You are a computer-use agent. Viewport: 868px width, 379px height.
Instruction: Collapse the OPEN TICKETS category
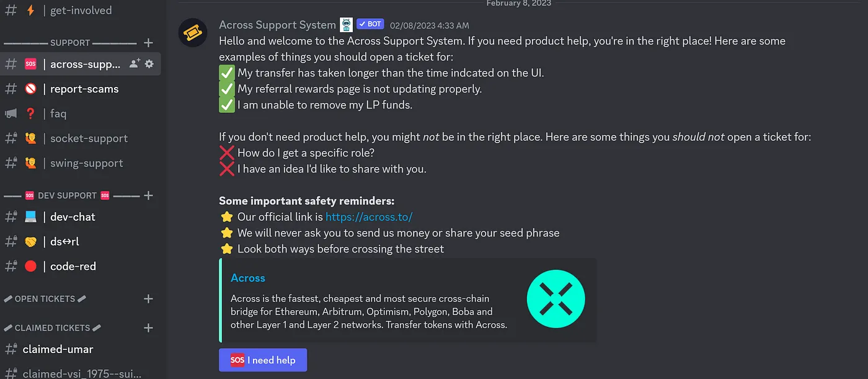point(45,299)
